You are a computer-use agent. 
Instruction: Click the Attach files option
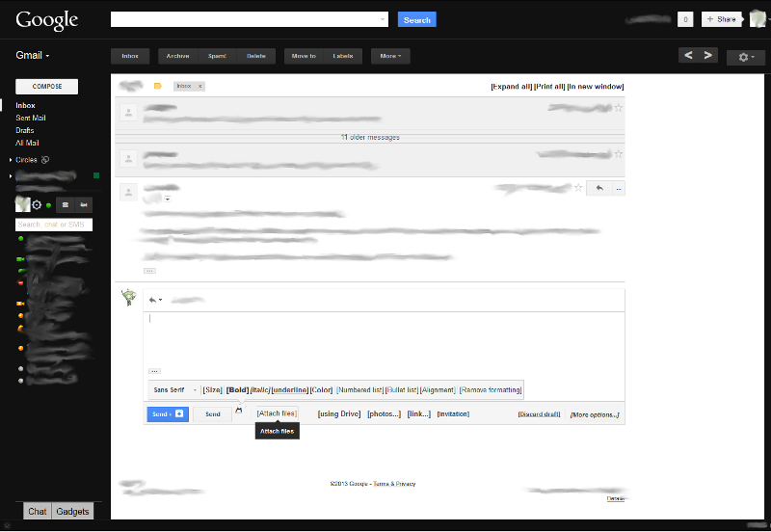pyautogui.click(x=277, y=413)
